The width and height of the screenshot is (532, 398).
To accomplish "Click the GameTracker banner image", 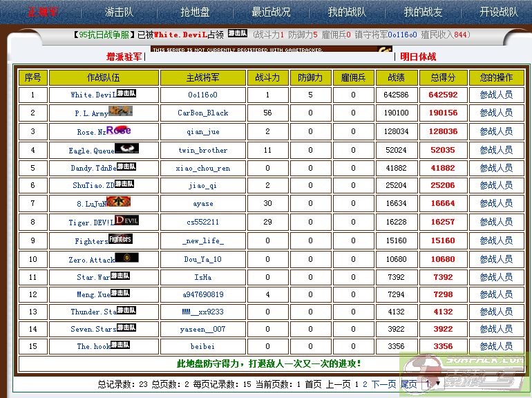I will [271, 49].
